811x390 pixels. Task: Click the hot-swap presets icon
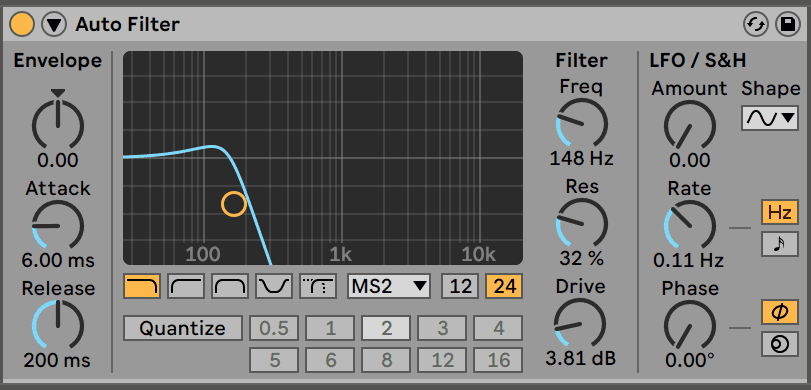756,24
